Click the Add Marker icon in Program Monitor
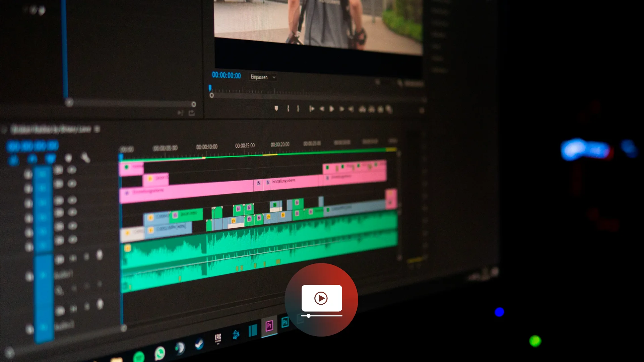Viewport: 644px width, 362px height. (x=276, y=108)
